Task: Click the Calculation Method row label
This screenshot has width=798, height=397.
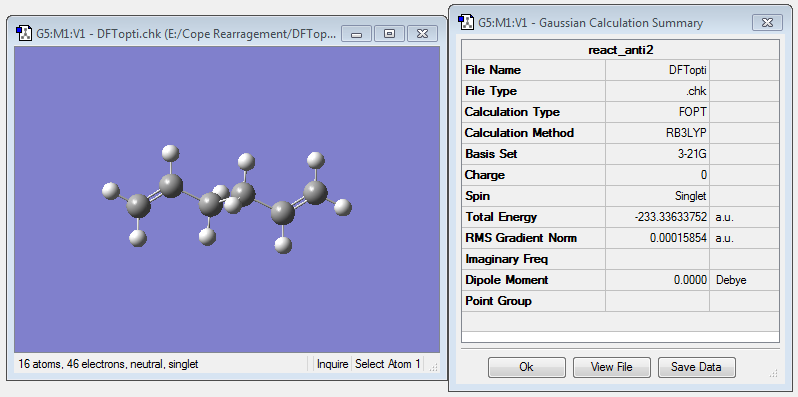Action: click(x=519, y=133)
